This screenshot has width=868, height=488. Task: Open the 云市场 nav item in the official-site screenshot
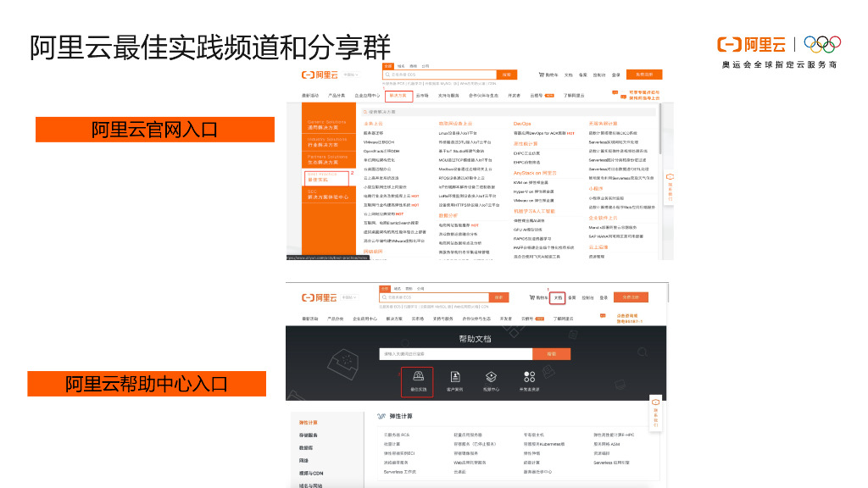coord(422,96)
